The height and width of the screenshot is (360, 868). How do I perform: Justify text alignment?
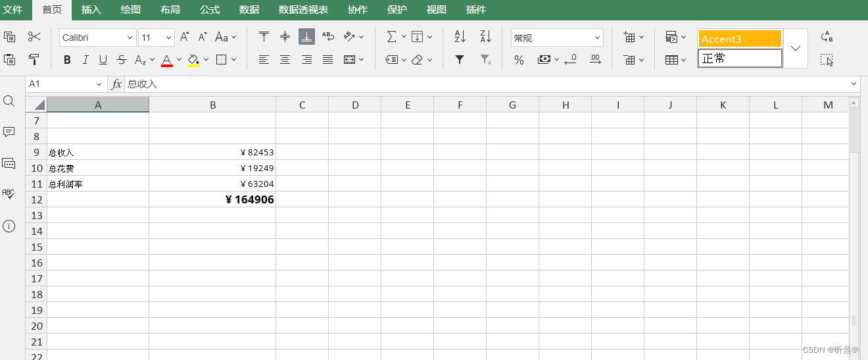(328, 60)
